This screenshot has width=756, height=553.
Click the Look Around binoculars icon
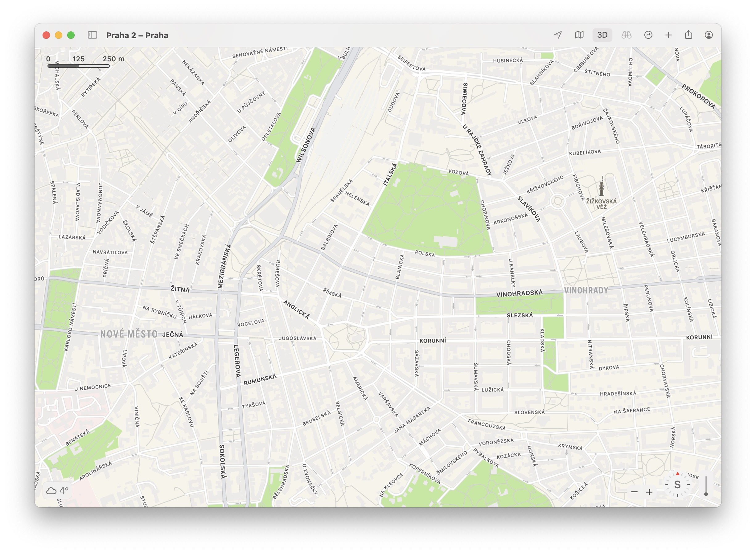(626, 35)
